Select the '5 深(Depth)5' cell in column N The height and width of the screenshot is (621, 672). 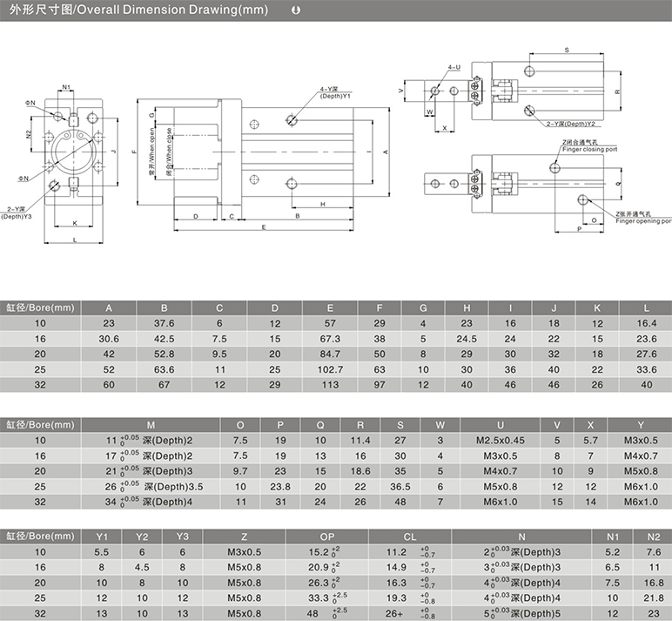coord(521,613)
